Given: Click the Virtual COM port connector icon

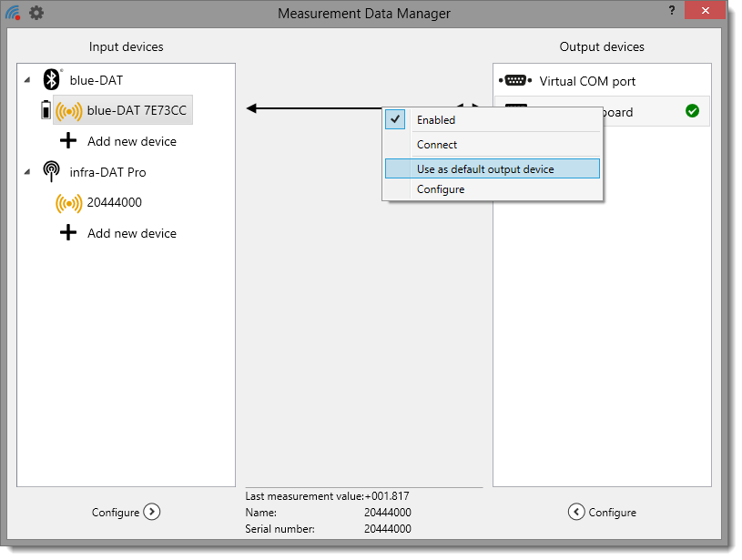Looking at the screenshot, I should pyautogui.click(x=515, y=81).
